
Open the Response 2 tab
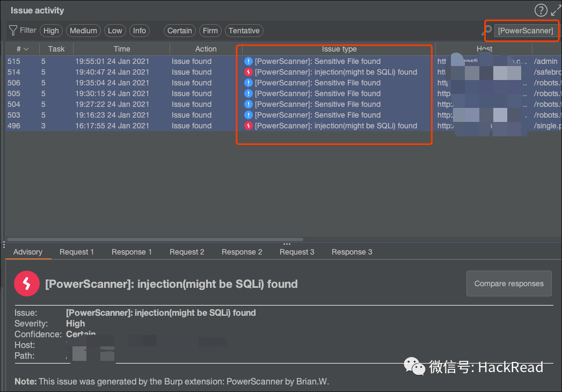pyautogui.click(x=242, y=252)
